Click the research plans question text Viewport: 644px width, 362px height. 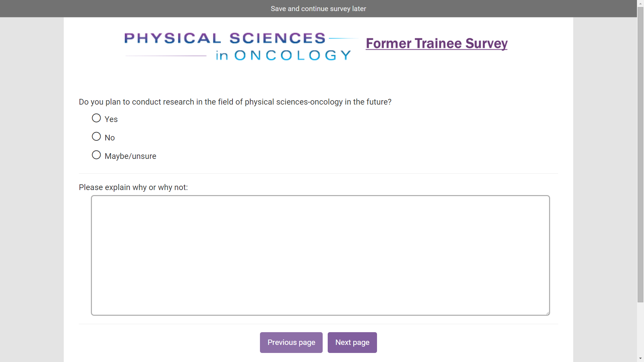click(235, 102)
